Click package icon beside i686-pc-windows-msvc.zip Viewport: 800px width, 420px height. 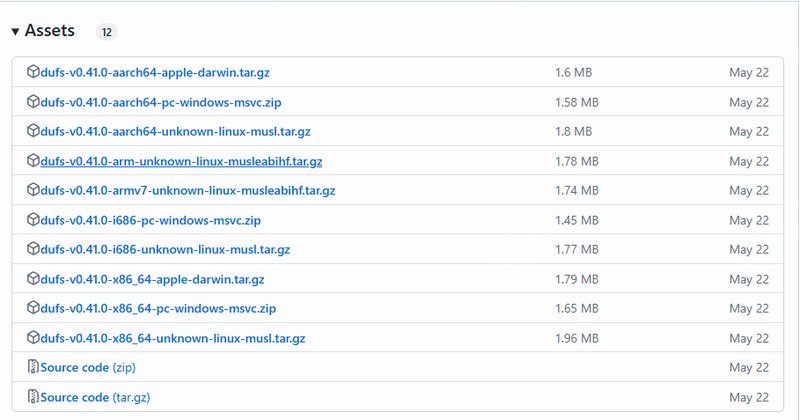click(x=33, y=220)
